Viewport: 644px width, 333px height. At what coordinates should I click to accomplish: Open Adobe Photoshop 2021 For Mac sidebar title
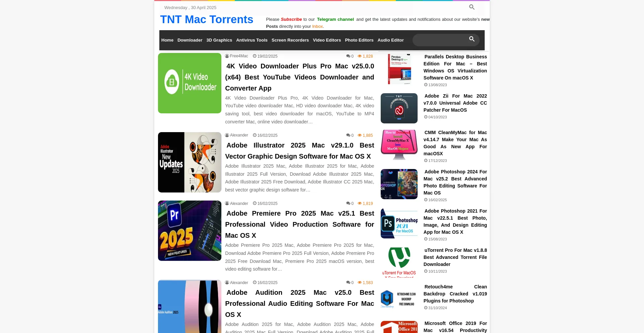click(455, 221)
